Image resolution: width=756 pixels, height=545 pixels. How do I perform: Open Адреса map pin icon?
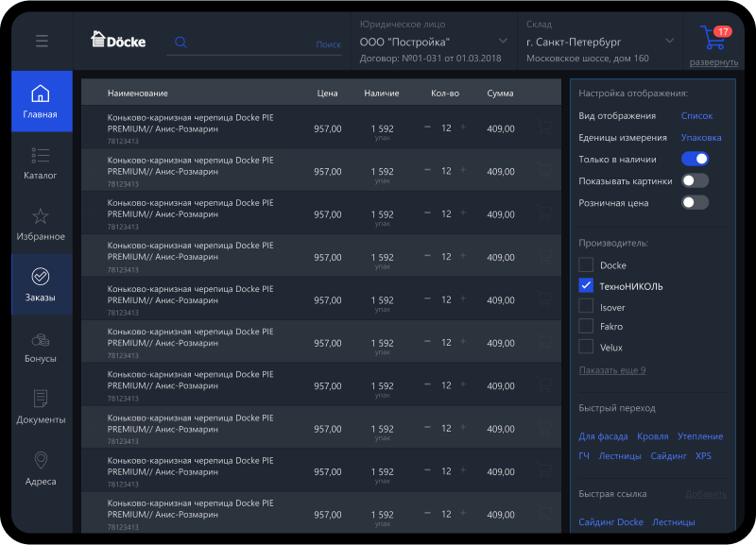click(41, 460)
